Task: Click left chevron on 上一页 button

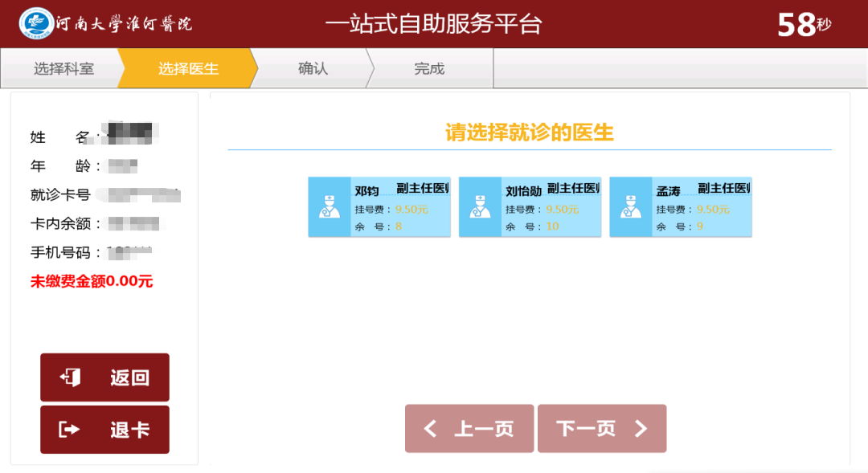Action: pos(430,428)
